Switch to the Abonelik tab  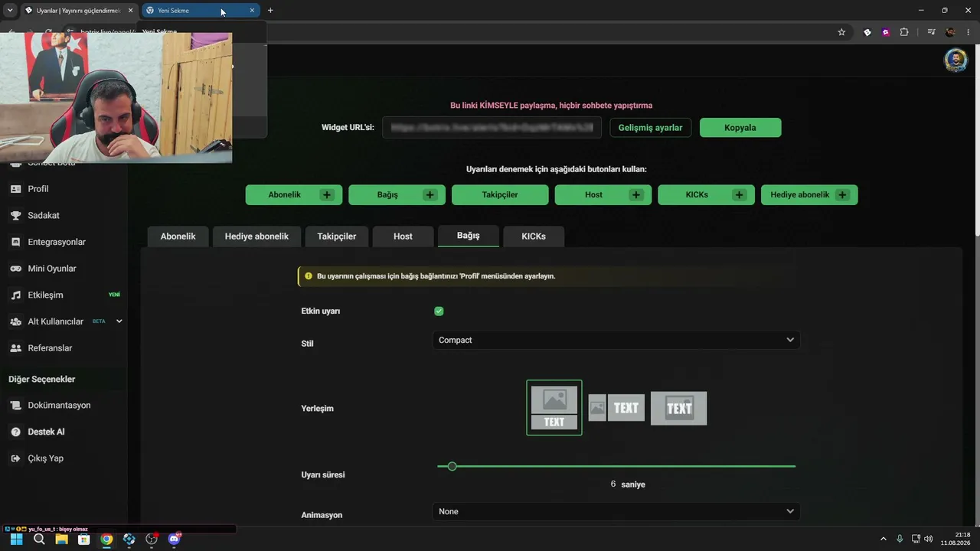pos(178,236)
